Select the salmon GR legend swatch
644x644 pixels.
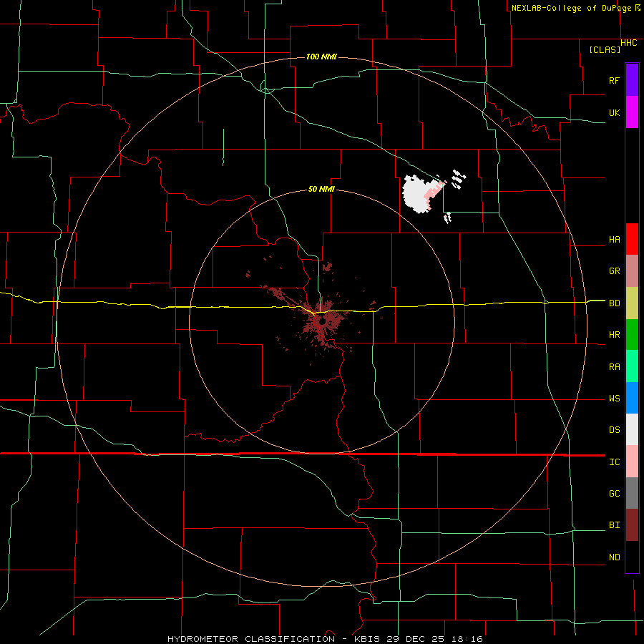(632, 271)
